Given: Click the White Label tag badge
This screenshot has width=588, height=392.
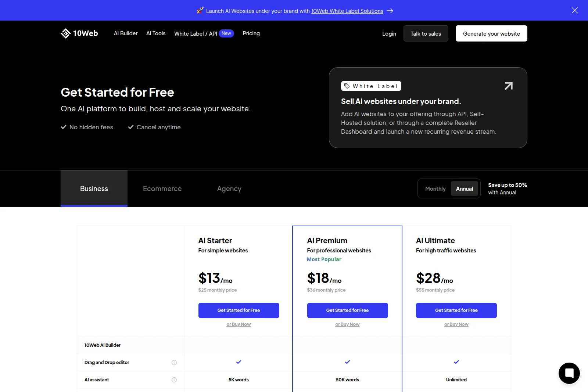Looking at the screenshot, I should coord(371,86).
